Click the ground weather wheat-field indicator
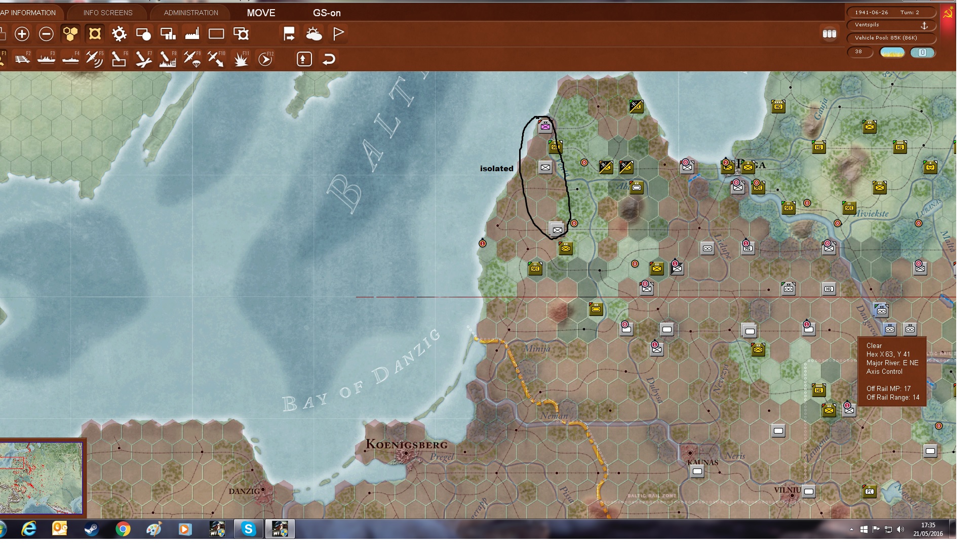Screen dimensions: 980x547 [892, 52]
